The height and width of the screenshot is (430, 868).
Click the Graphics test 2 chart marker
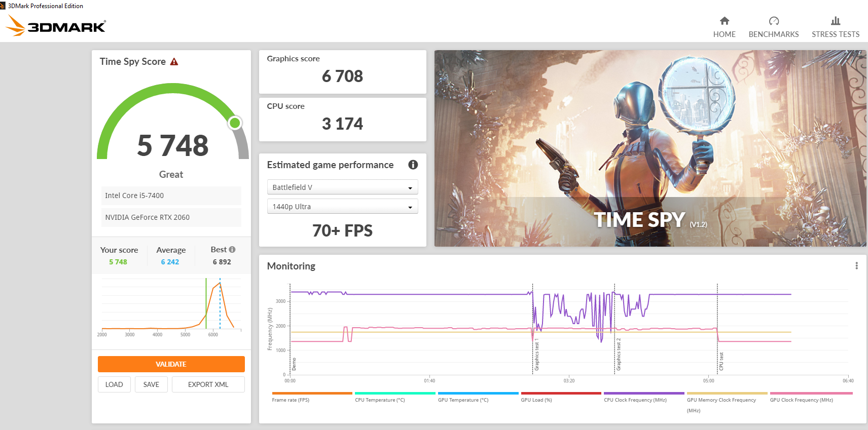pyautogui.click(x=619, y=355)
